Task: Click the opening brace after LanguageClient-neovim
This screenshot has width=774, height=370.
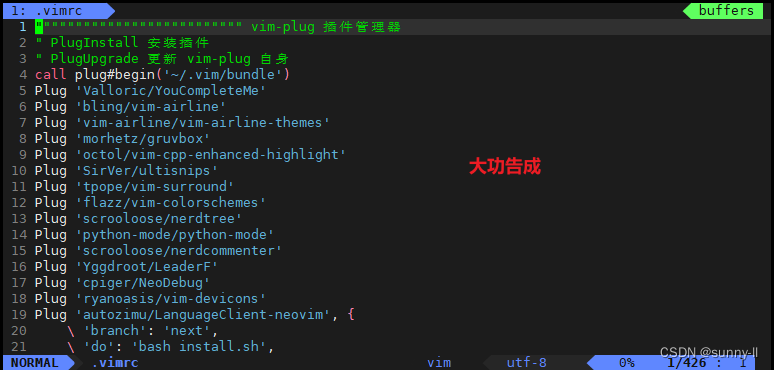Action: click(350, 315)
